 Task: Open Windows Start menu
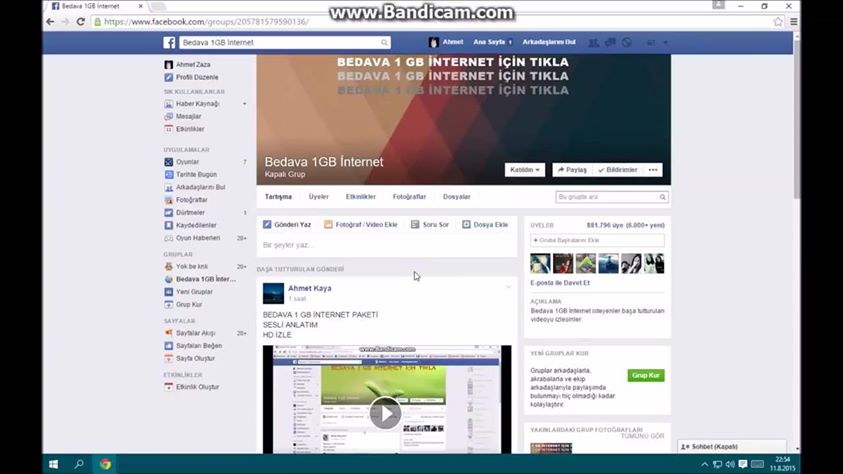(53, 464)
